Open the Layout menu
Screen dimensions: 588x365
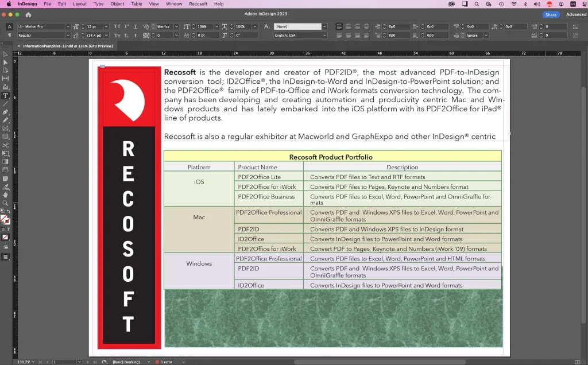coord(79,4)
